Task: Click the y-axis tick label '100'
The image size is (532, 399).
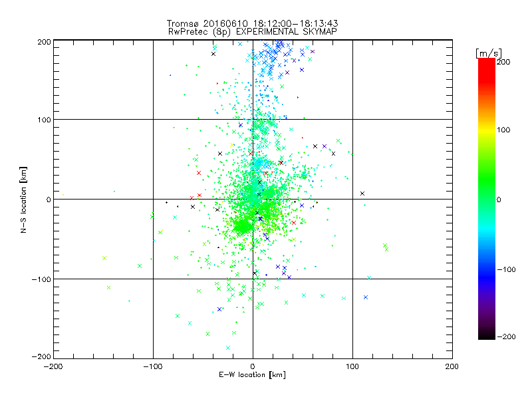Action: coord(44,120)
